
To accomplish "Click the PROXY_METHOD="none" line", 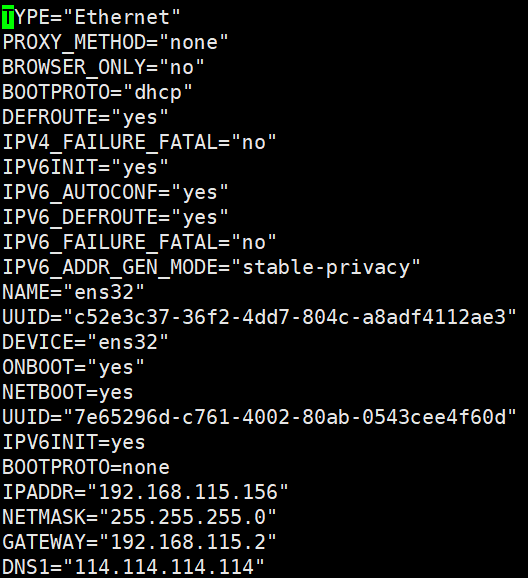I will point(115,42).
